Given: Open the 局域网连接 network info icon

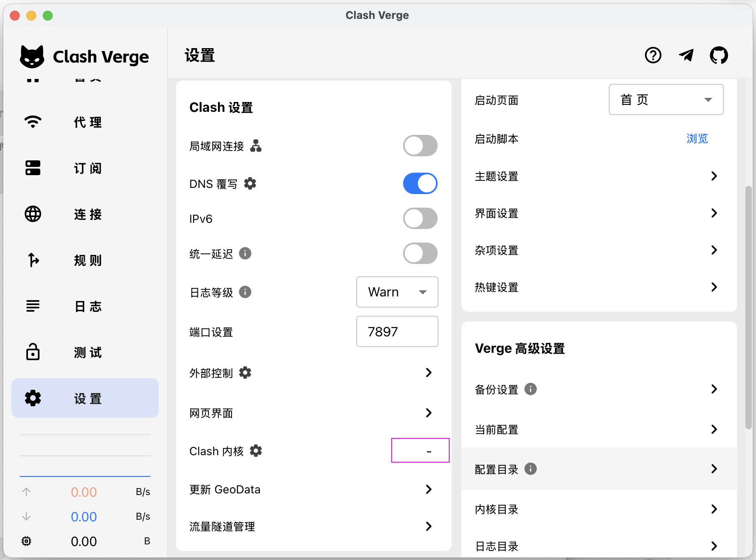Looking at the screenshot, I should point(256,146).
